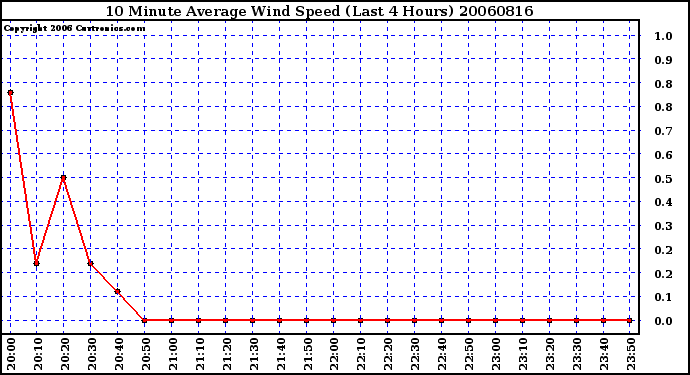Select the 23:20 x-axis time label
Viewport: 690px width, 375px height.
tap(550, 354)
